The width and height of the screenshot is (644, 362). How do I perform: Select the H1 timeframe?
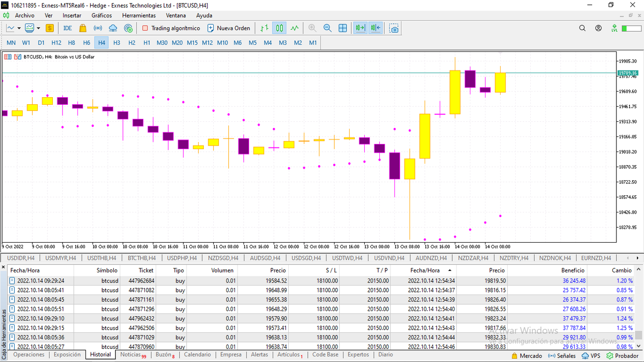[x=147, y=43]
